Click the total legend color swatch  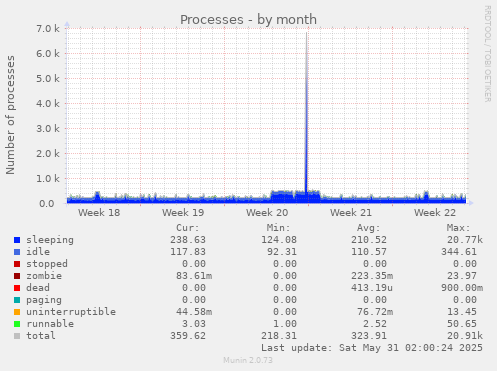(17, 336)
